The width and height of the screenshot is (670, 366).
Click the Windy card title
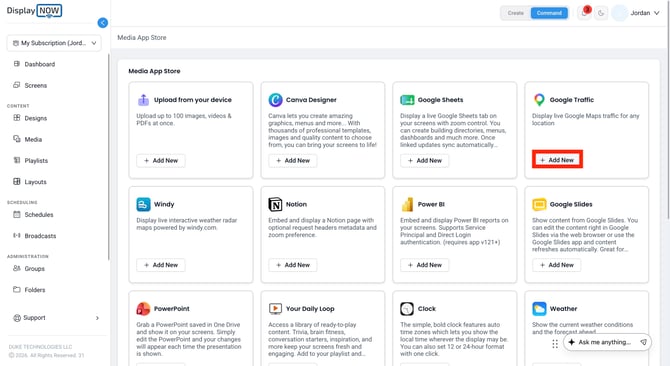(164, 205)
